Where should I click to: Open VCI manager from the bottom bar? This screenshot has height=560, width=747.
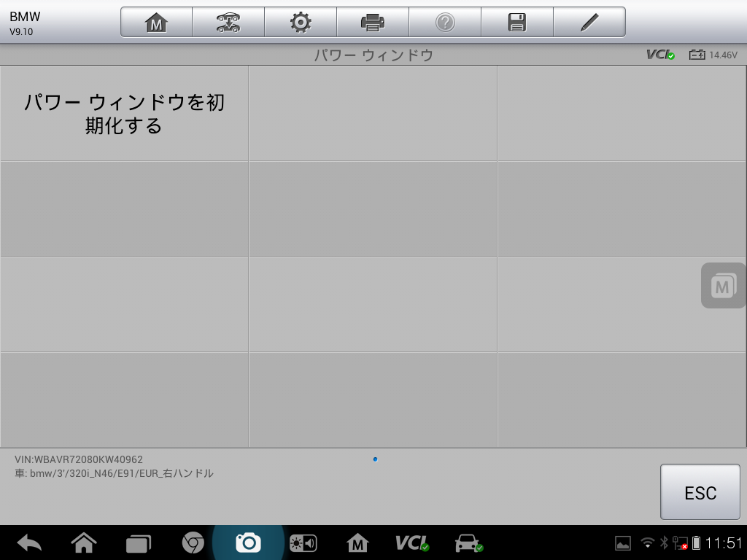click(414, 542)
